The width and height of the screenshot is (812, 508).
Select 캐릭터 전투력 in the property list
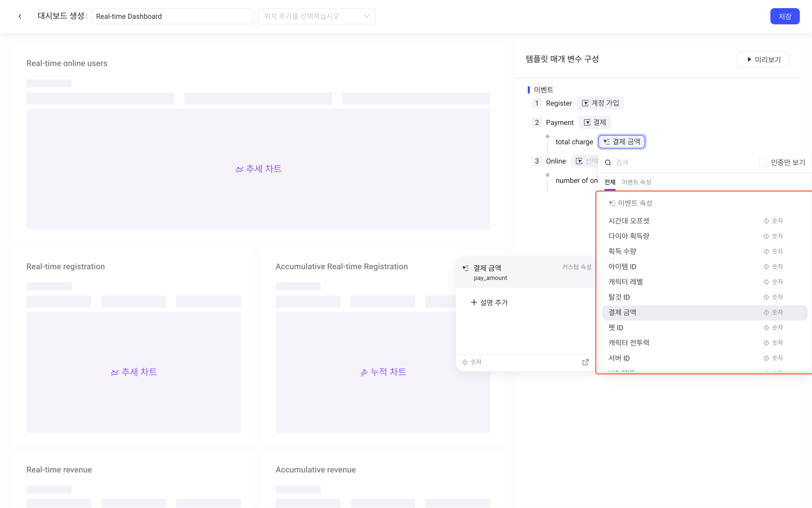pyautogui.click(x=705, y=343)
